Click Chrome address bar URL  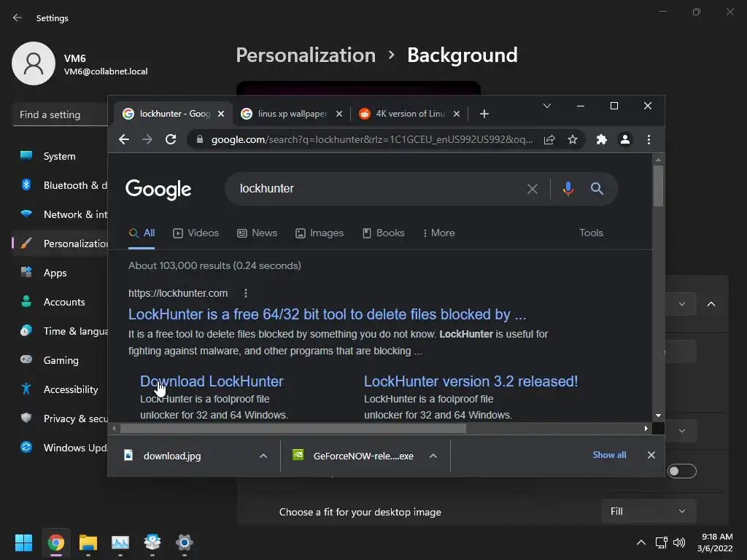tap(372, 139)
